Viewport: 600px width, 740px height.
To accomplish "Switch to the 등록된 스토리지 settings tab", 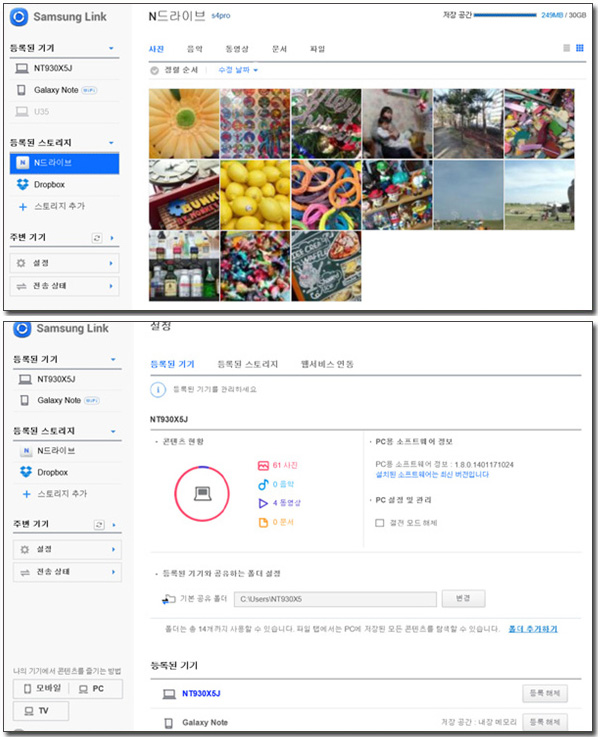I will tap(247, 364).
